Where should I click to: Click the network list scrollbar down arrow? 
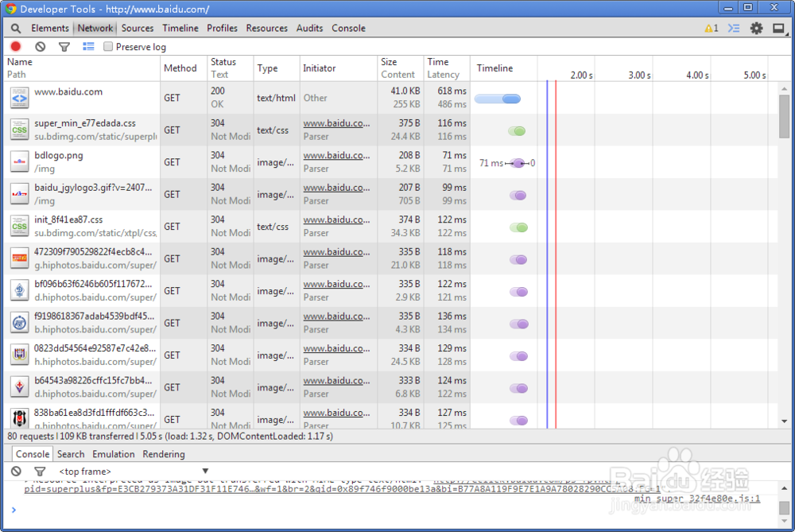pos(785,421)
